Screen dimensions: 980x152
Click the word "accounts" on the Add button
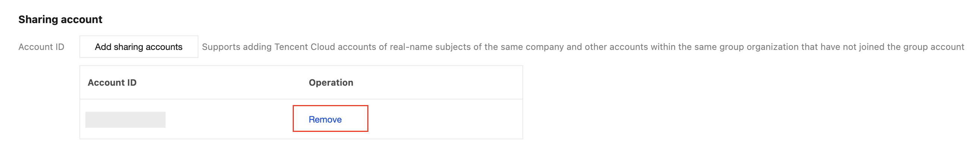click(164, 47)
